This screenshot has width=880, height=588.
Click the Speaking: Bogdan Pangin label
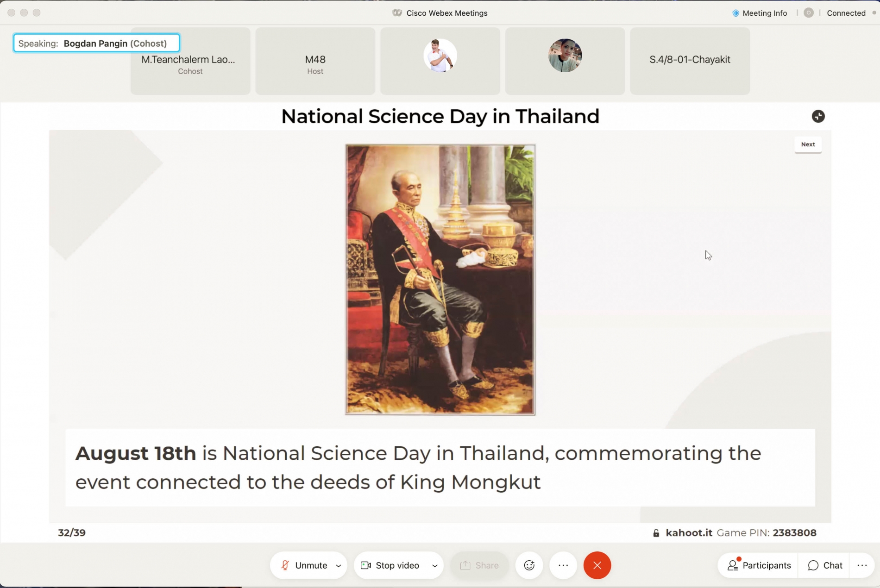(x=96, y=43)
